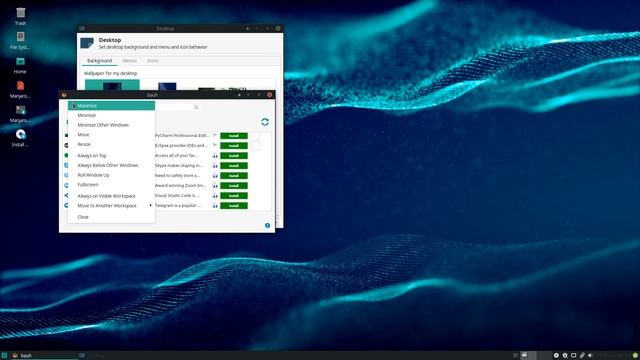Enable Always on Visible Workspace

111,196
